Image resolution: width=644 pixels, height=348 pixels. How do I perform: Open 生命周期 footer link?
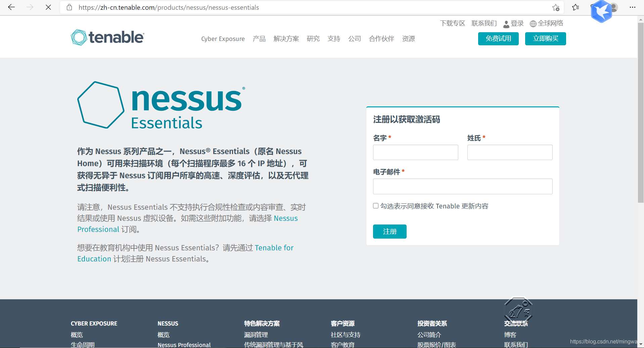click(x=83, y=345)
